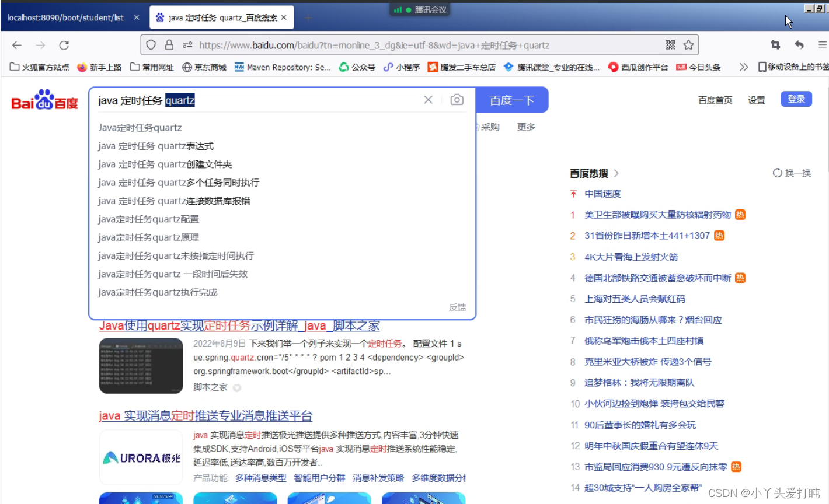Viewport: 829px width, 504px height.
Task: Click the Baidu logo
Action: [x=45, y=100]
